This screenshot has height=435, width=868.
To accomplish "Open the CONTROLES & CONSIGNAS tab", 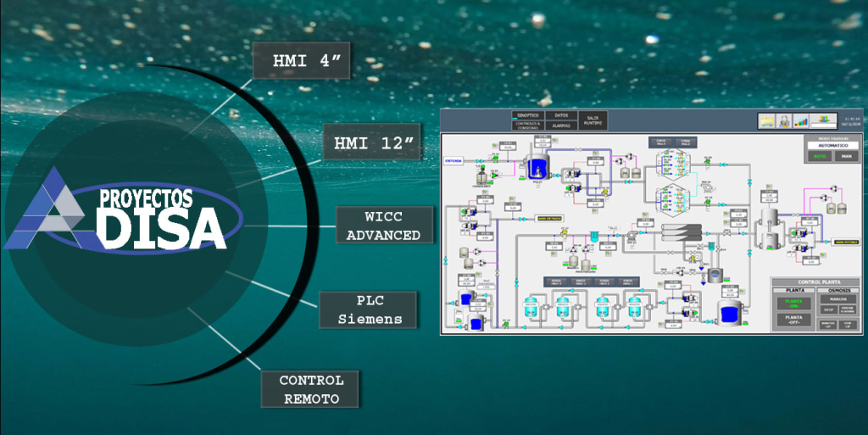I will [528, 125].
